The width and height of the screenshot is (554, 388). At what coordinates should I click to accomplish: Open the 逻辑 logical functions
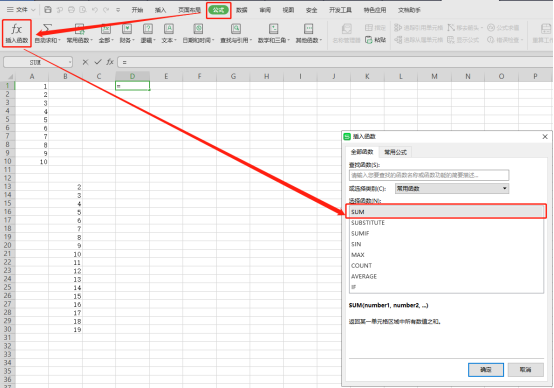(x=148, y=33)
